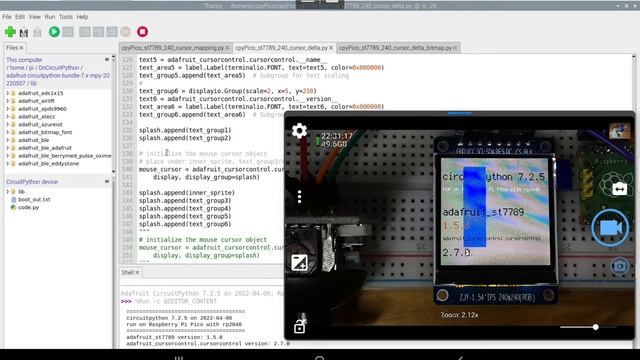Click the 'home' path segment in Files
The image size is (640, 360).
pos(17,68)
